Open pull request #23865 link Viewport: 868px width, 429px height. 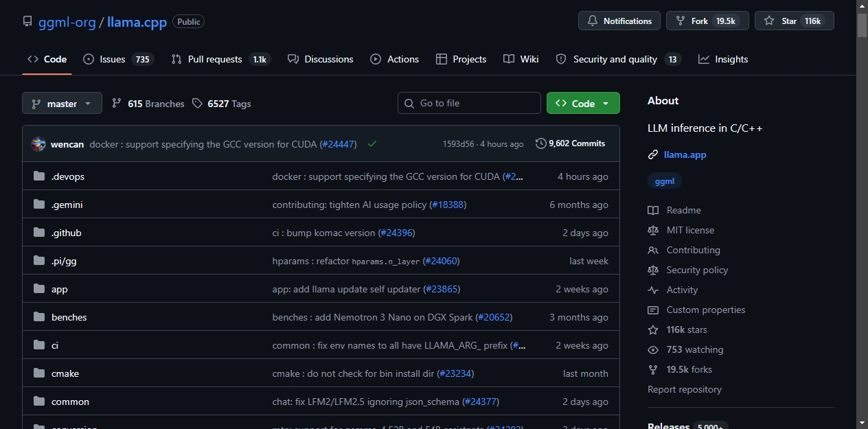pyautogui.click(x=442, y=289)
